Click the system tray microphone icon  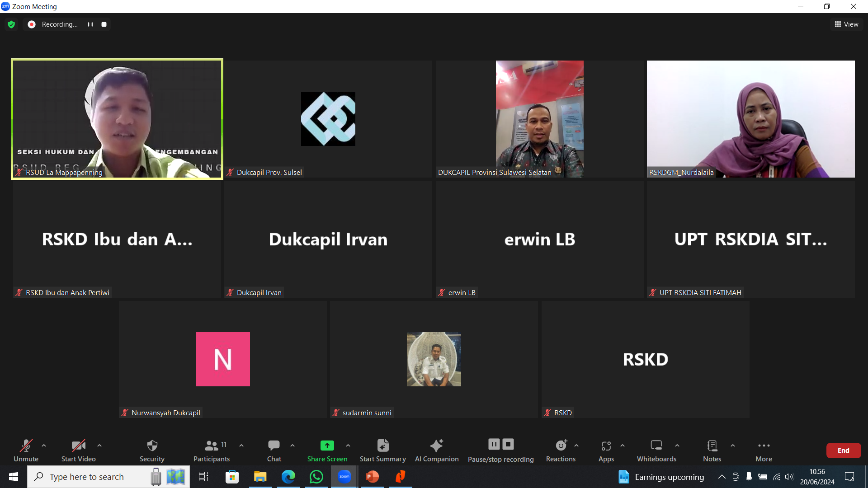(749, 477)
